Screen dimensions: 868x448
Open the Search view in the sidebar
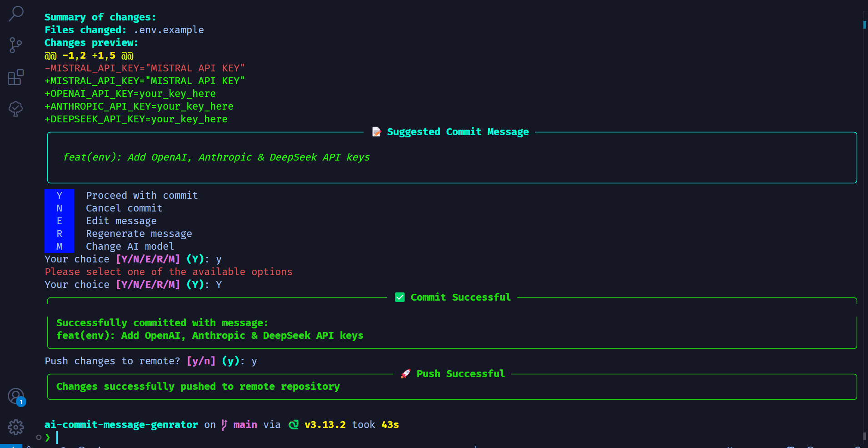coord(16,14)
